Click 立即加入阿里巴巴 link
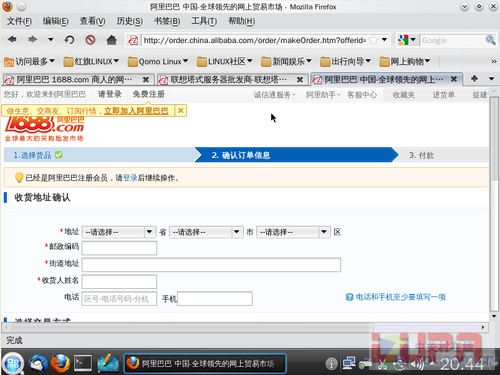The width and height of the screenshot is (500, 375). tap(136, 111)
